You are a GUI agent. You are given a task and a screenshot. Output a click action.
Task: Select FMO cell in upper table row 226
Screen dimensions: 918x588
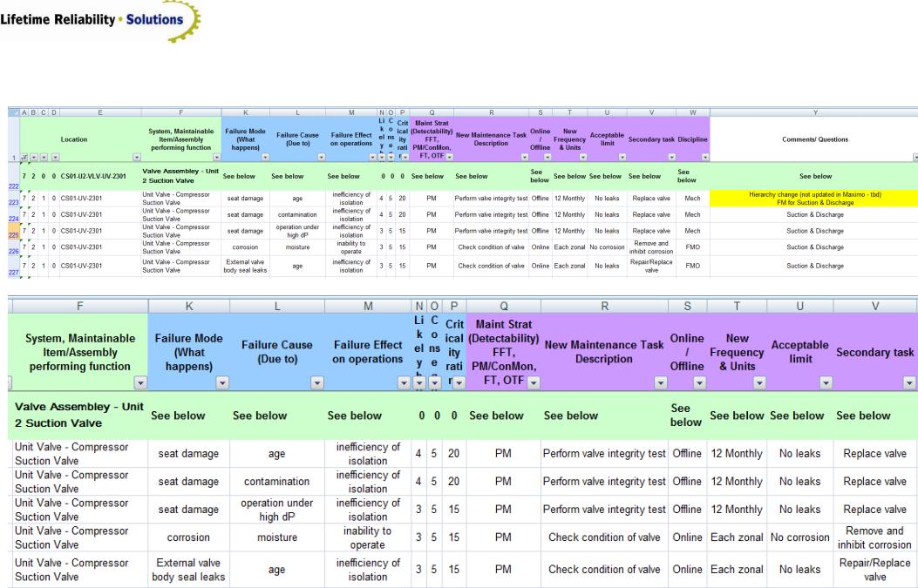(692, 247)
